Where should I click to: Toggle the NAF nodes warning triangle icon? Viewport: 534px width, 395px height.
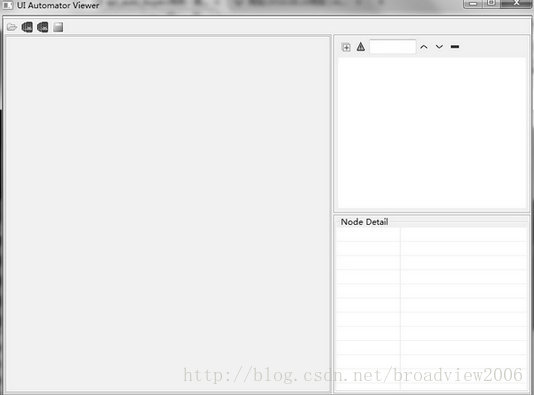click(361, 47)
